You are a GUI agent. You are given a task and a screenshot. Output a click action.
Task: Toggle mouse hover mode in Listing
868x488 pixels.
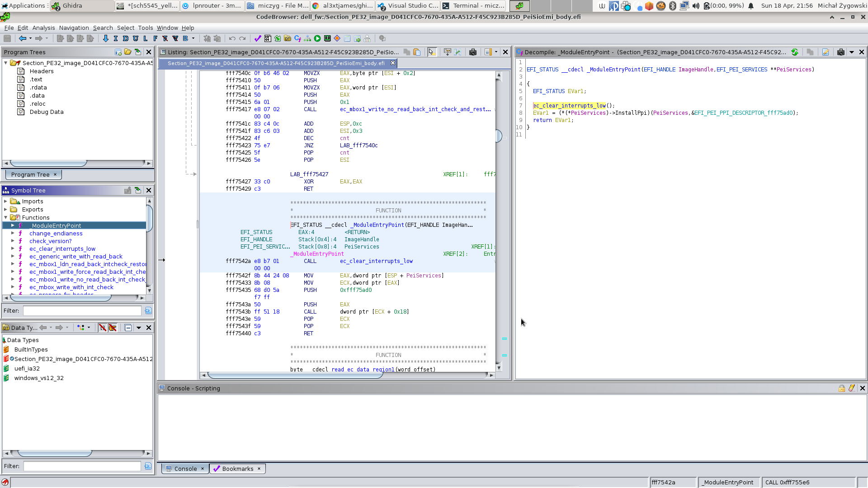[x=432, y=52]
